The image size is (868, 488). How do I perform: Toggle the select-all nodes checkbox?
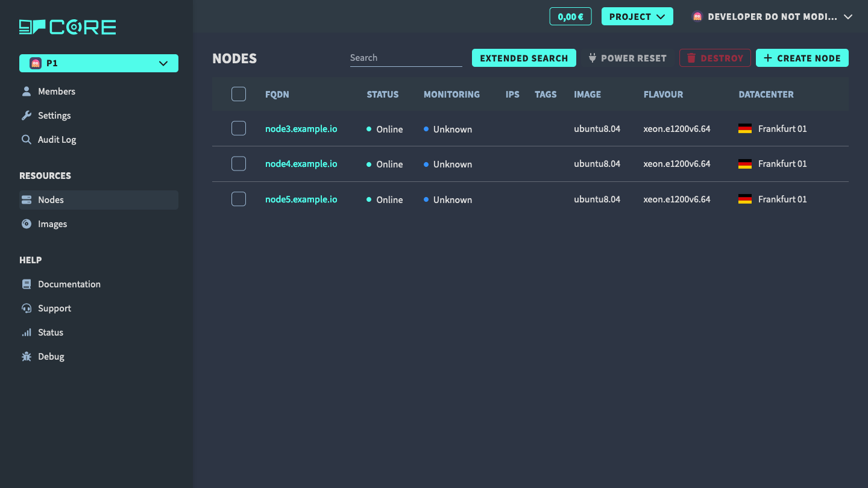tap(239, 94)
